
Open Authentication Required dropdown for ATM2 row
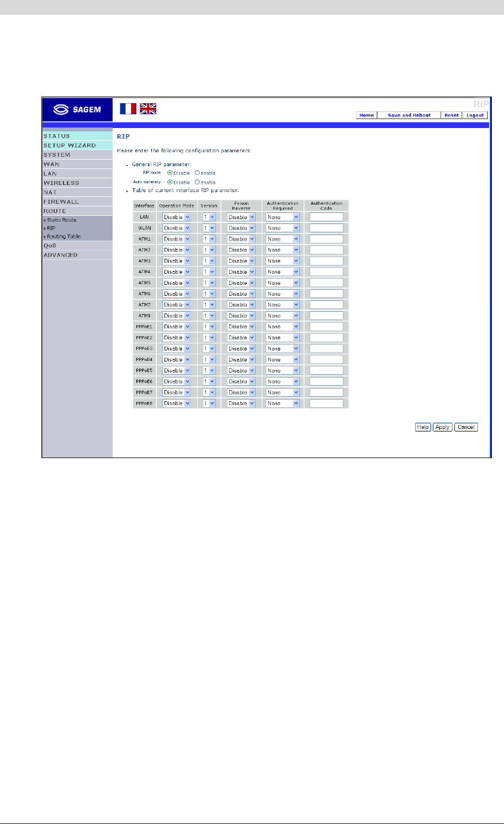click(x=283, y=250)
